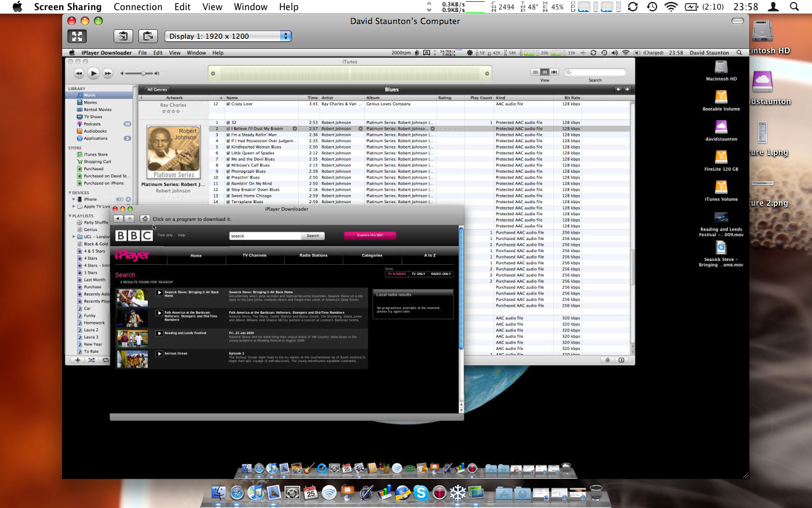
Task: Click the add playlist plus button in iTunes
Action: point(78,360)
